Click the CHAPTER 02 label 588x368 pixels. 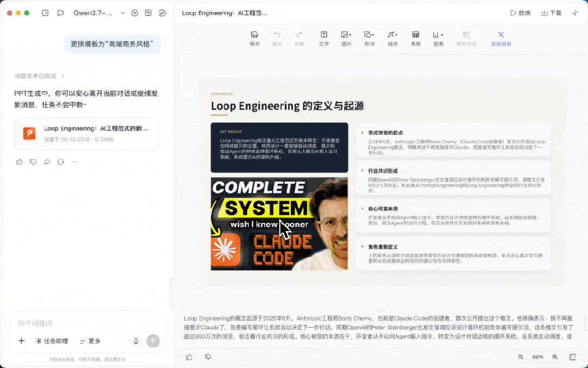(222, 94)
